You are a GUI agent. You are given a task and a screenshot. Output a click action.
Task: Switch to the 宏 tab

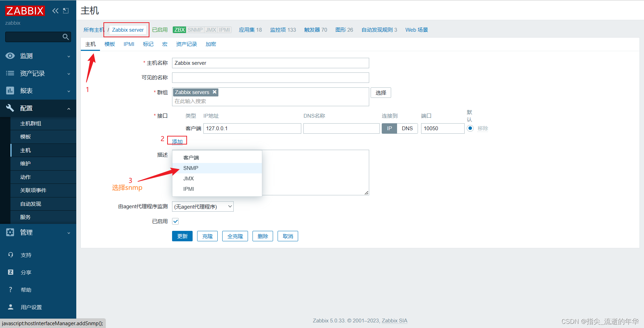pos(165,44)
